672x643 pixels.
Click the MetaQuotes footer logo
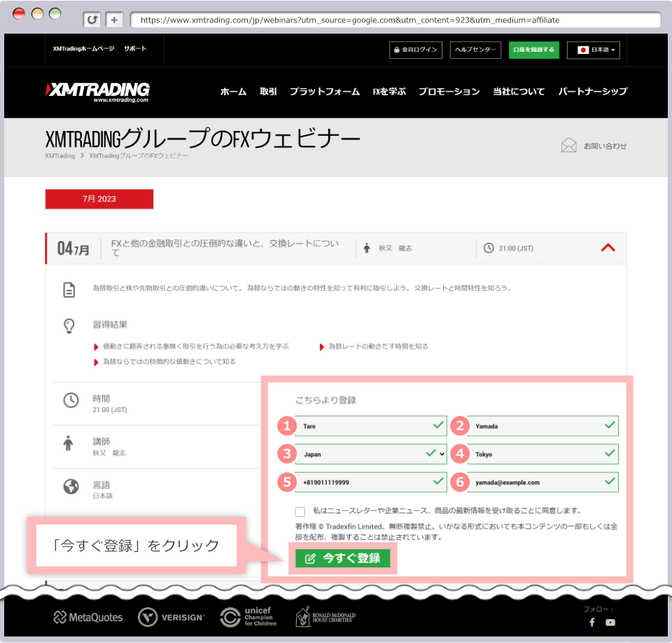coord(87,617)
